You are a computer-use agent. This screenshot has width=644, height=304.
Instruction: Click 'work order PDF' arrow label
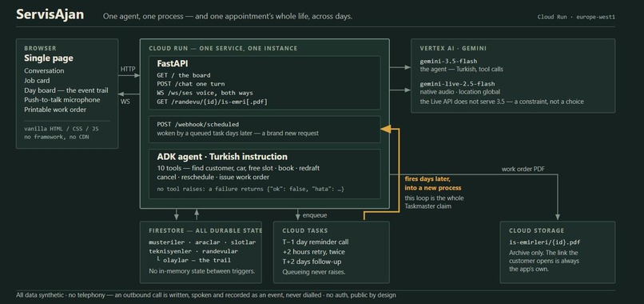523,169
